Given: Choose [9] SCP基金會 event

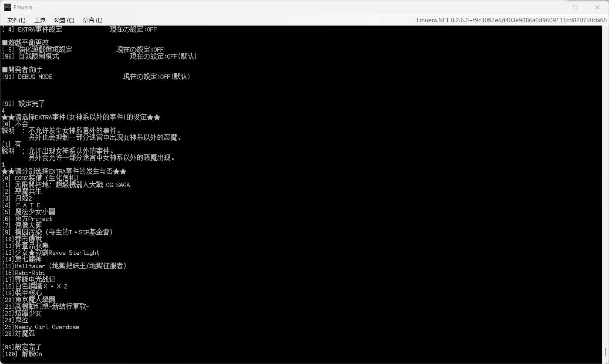Looking at the screenshot, I should (x=57, y=232).
